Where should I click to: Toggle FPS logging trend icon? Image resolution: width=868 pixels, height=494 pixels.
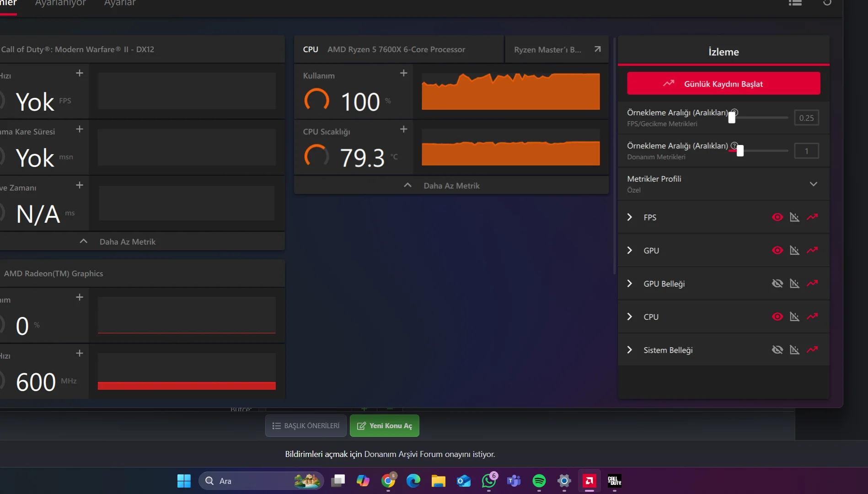click(x=812, y=217)
